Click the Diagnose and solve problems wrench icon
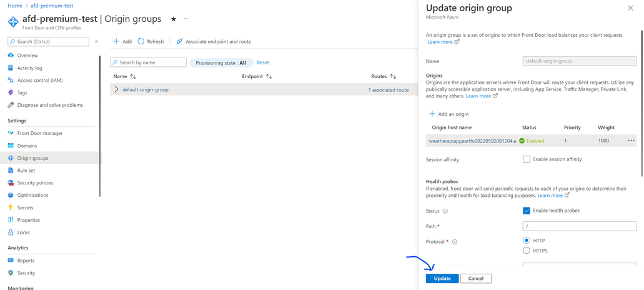Viewport: 644px width, 290px height. [x=11, y=105]
